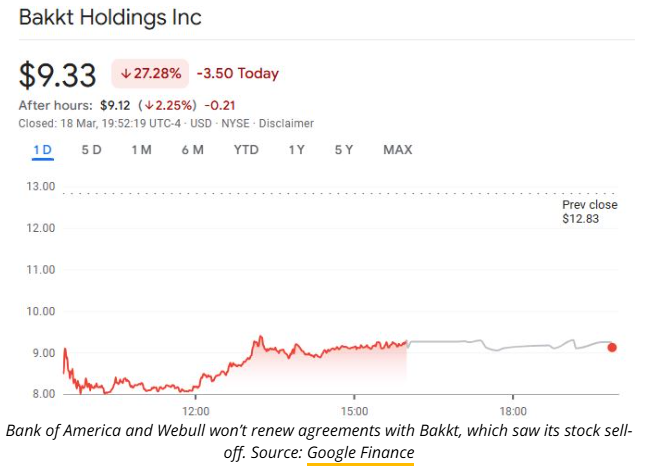Click the Bakkt Holdings Inc title

point(110,18)
